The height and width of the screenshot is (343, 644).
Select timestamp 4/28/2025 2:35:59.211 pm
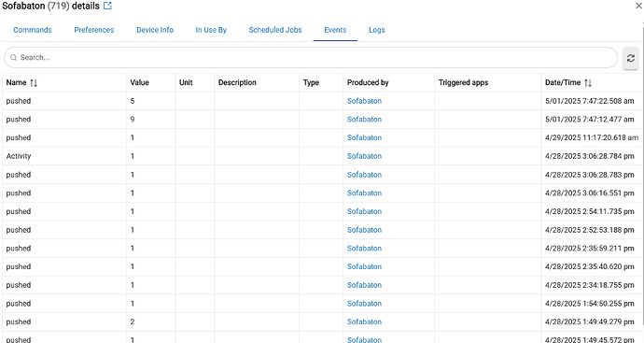pos(589,249)
